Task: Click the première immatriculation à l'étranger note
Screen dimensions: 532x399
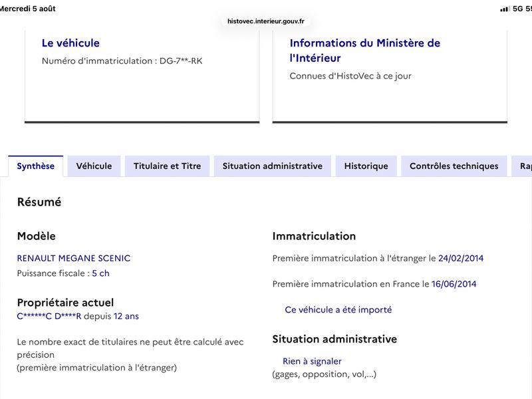Action: point(96,368)
